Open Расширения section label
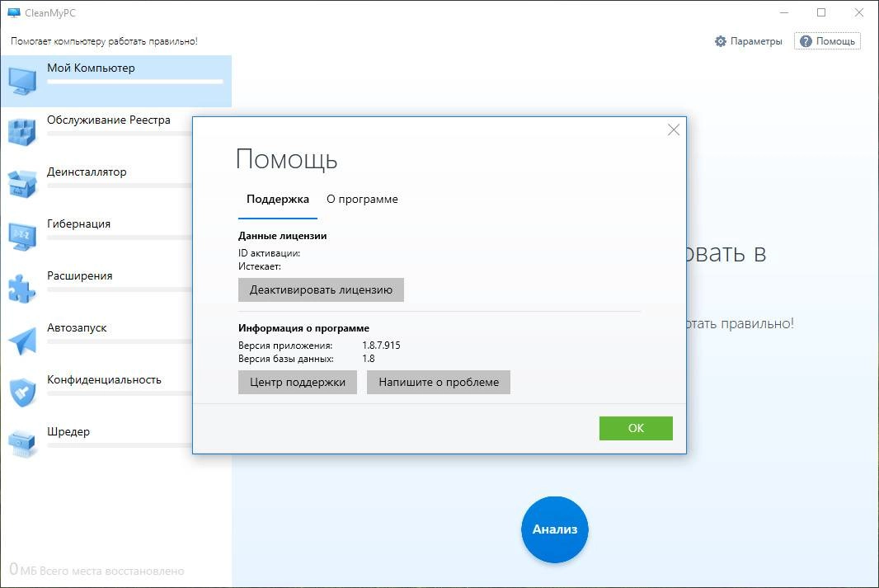The height and width of the screenshot is (588, 879). click(80, 275)
